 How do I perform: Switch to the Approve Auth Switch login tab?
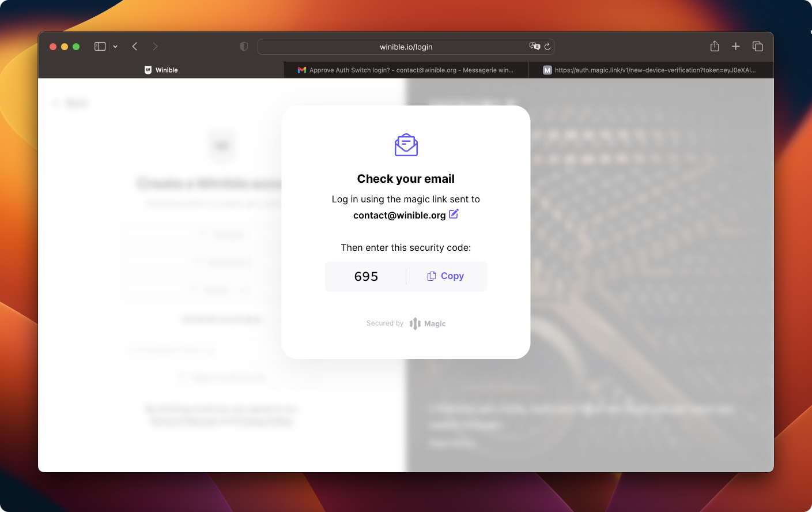click(406, 70)
